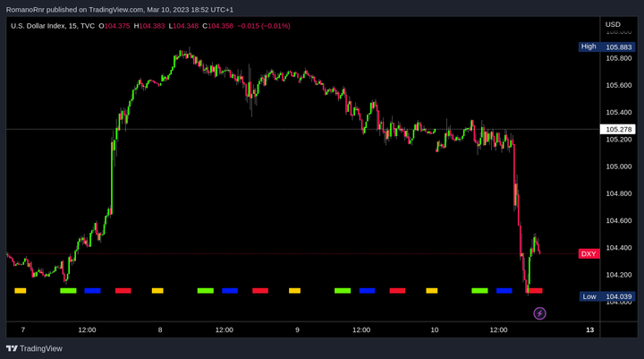Screen dimensions: 644x359
Task: Click the 104.600 price axis label
Action: pos(619,221)
